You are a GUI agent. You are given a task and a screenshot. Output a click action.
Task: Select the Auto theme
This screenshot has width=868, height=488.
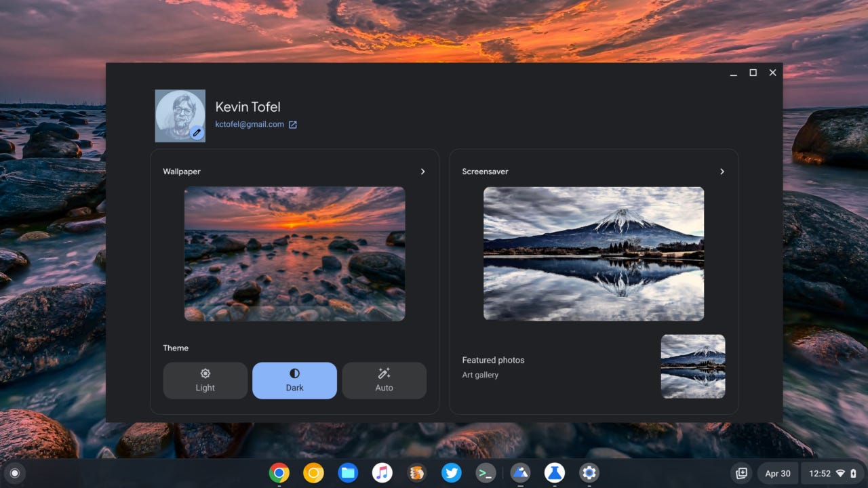click(x=384, y=380)
